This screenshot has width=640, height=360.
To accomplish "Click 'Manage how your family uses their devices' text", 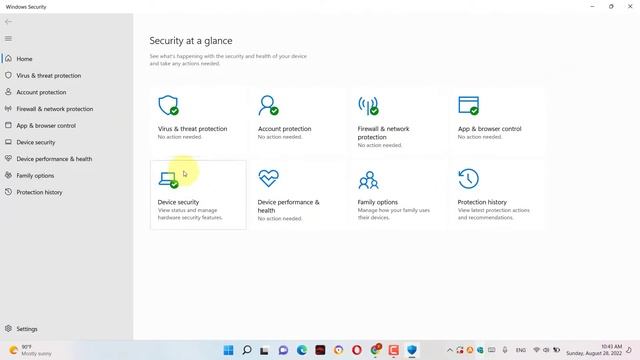I will [393, 214].
